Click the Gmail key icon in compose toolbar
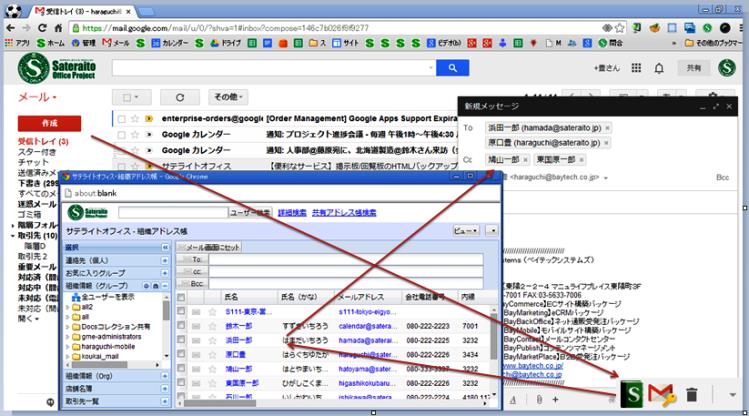 click(662, 395)
